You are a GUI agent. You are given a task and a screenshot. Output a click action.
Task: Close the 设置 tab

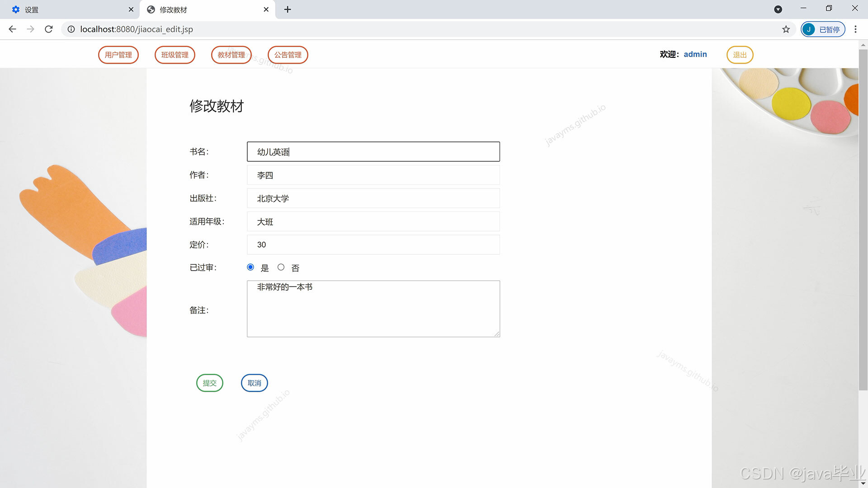click(x=131, y=9)
